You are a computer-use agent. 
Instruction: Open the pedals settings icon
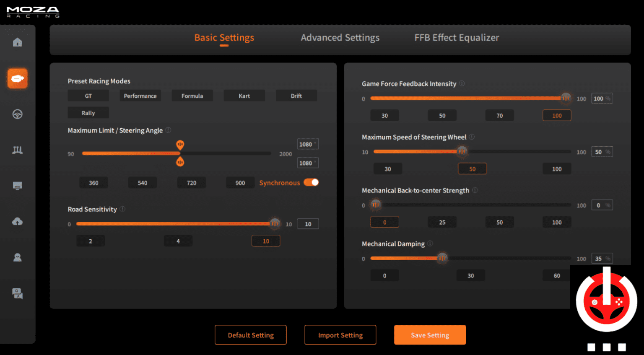coord(17,150)
